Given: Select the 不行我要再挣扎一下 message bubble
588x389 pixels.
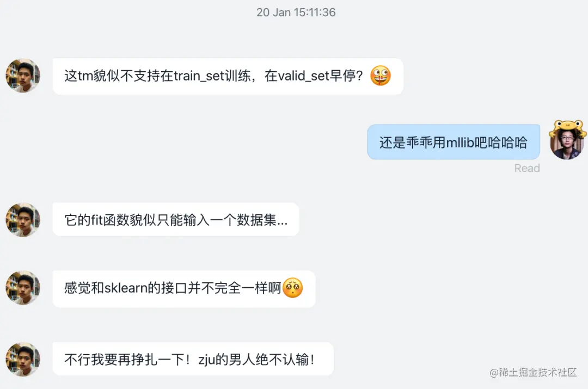Looking at the screenshot, I should coord(193,359).
